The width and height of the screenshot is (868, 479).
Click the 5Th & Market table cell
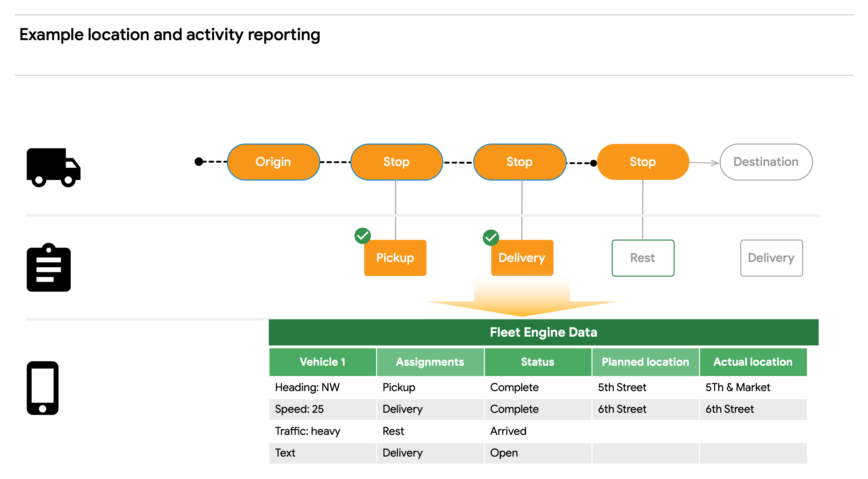coord(738,387)
